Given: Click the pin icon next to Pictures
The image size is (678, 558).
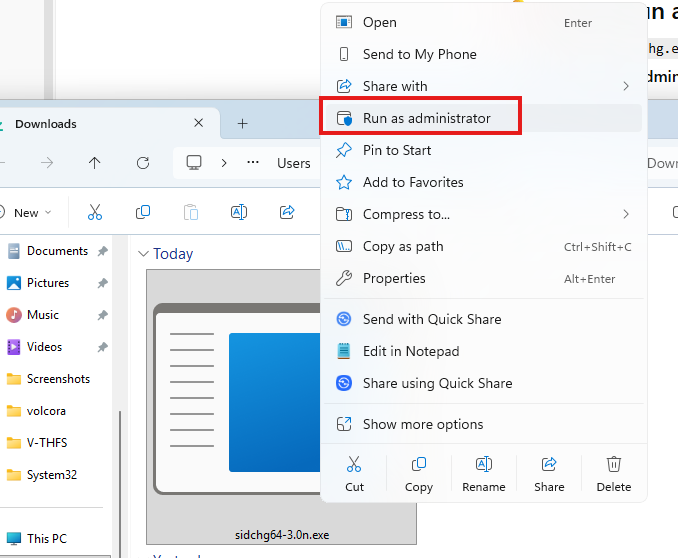Looking at the screenshot, I should (x=102, y=283).
